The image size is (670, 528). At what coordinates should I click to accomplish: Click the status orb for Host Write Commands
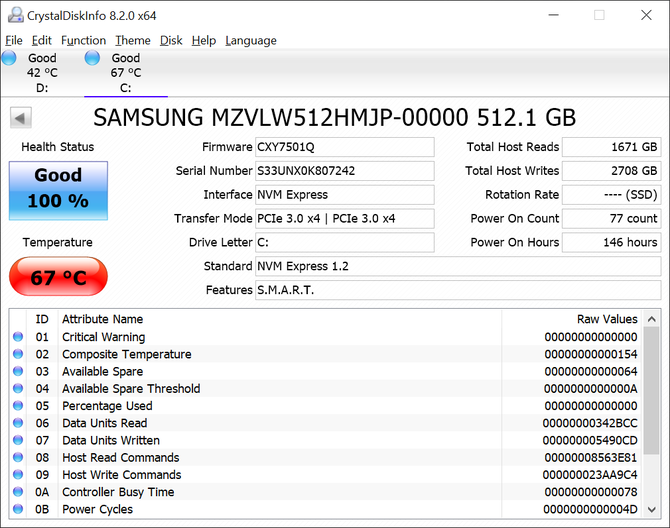(x=18, y=475)
